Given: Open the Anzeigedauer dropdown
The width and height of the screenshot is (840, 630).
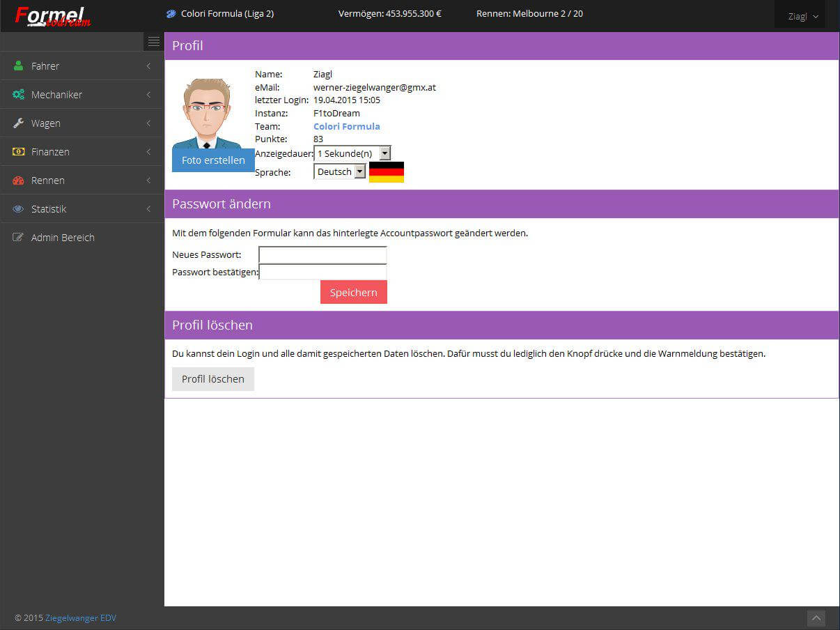Looking at the screenshot, I should pos(352,153).
